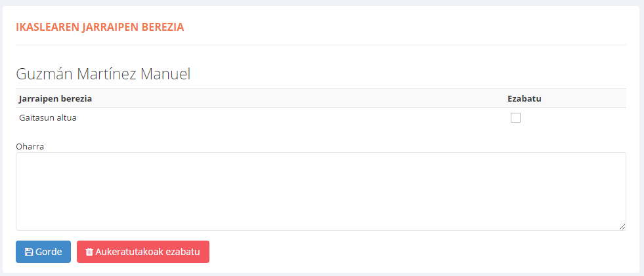Click inside the Oharra text area
This screenshot has width=644, height=276.
coord(320,191)
